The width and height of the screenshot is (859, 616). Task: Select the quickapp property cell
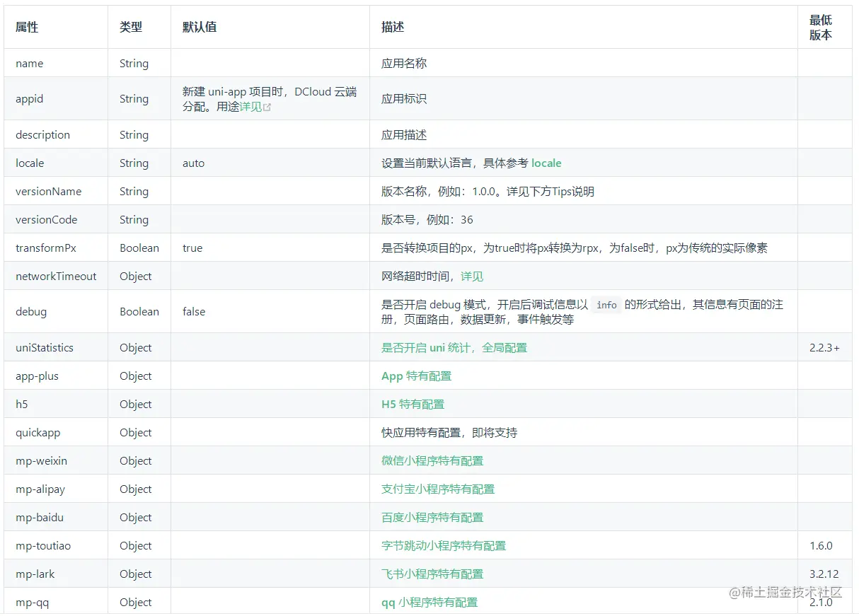pyautogui.click(x=56, y=432)
